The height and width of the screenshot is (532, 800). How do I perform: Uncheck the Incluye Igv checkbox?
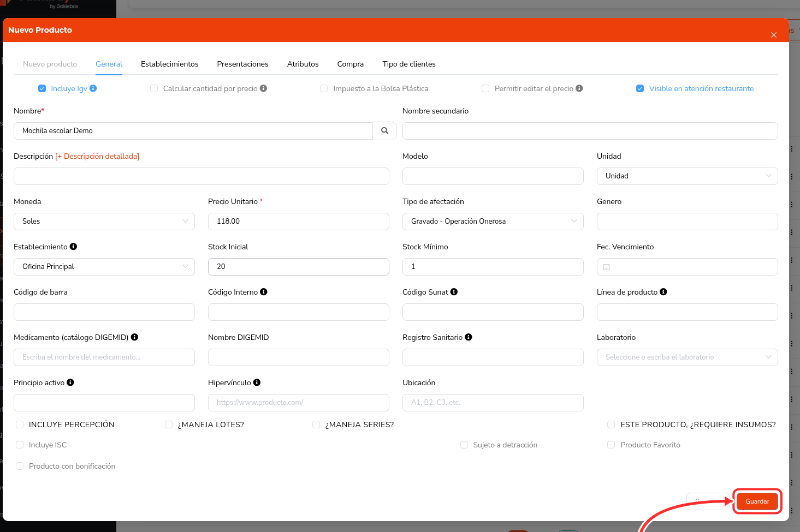42,88
